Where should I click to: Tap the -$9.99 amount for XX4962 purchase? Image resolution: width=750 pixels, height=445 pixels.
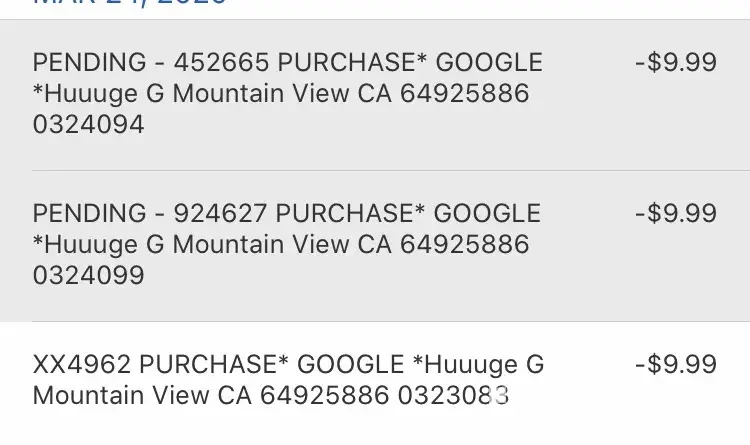tap(676, 364)
